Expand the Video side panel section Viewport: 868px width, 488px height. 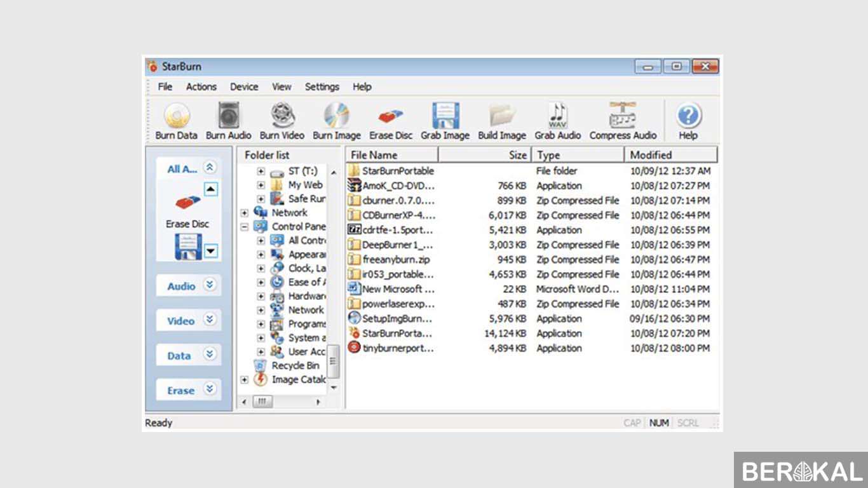click(209, 320)
